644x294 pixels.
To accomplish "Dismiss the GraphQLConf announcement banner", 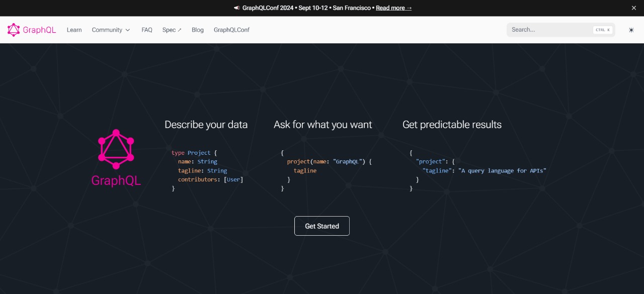I will pos(633,8).
